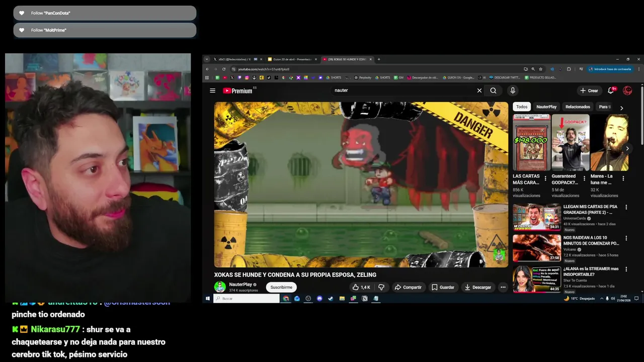Click the taskbar Buscar search box
The height and width of the screenshot is (362, 644).
click(x=247, y=298)
